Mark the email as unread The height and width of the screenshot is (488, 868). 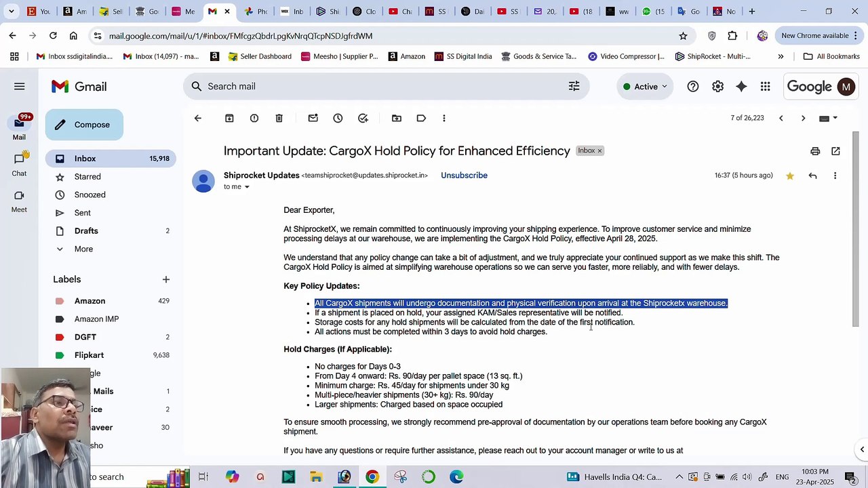[x=313, y=118]
